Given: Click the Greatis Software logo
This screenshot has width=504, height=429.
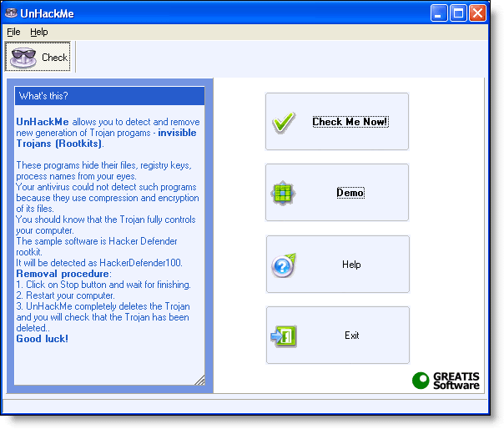Looking at the screenshot, I should click(446, 381).
